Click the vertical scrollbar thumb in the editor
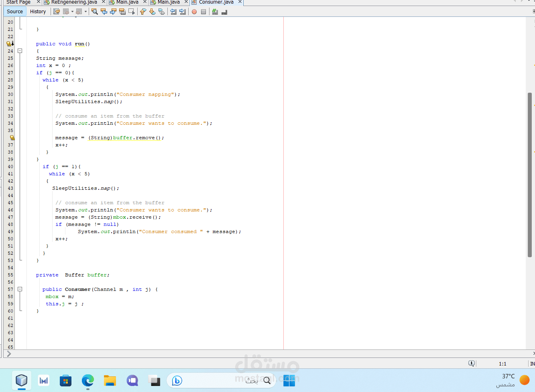The image size is (535, 392). click(x=530, y=175)
